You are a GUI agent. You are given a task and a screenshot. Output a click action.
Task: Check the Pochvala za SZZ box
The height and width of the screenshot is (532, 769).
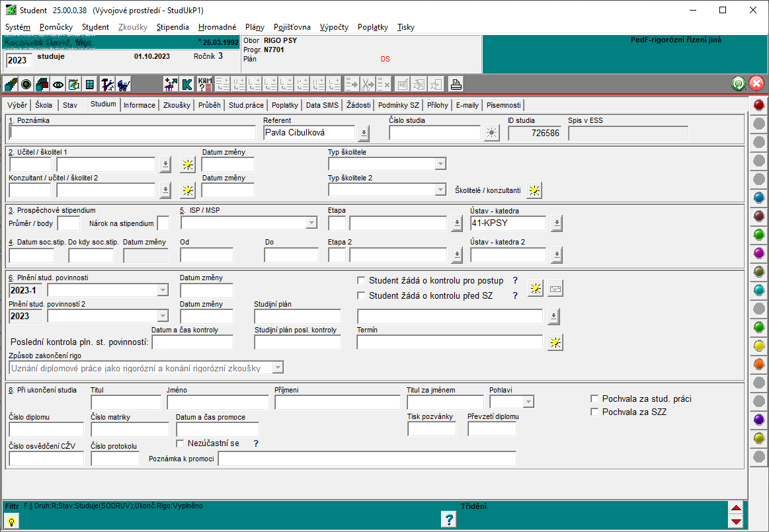pos(594,412)
